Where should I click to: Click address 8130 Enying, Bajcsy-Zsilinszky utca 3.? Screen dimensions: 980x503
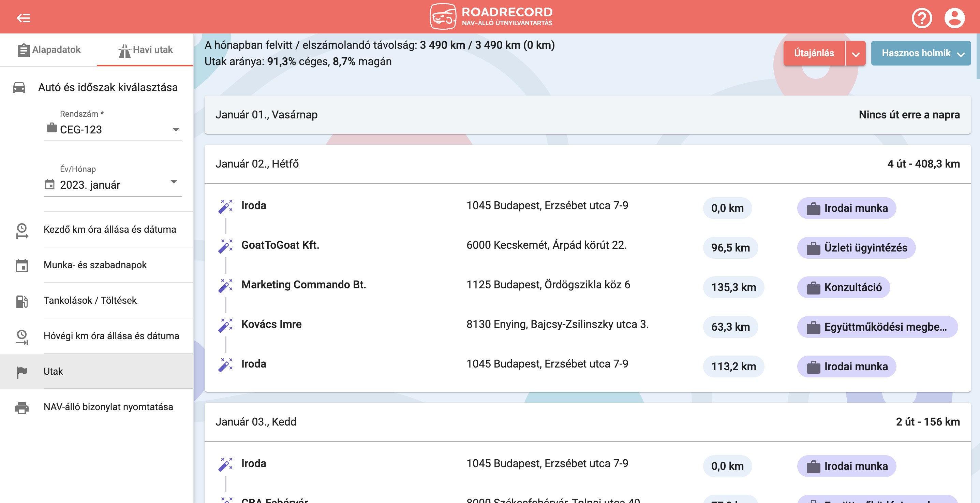tap(557, 325)
